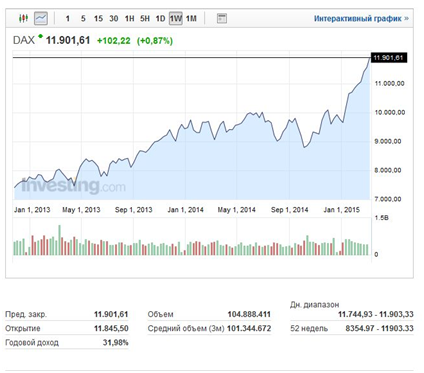This screenshot has height=373, width=424.
Task: Select the 1 minute timeframe
Action: pyautogui.click(x=68, y=19)
